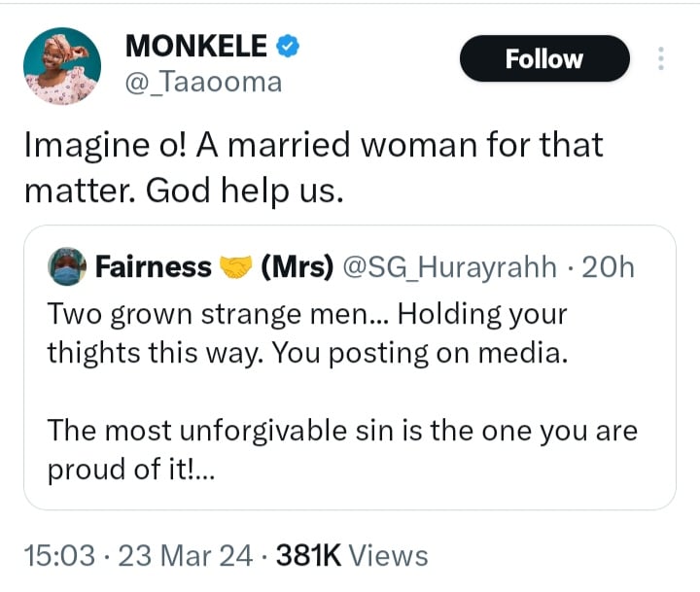Open the three-dot more options menu
The width and height of the screenshot is (700, 592).
tap(662, 58)
